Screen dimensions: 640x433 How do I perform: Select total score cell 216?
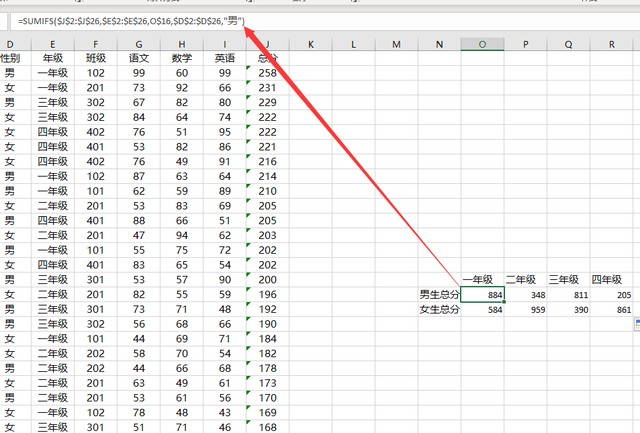click(x=267, y=162)
